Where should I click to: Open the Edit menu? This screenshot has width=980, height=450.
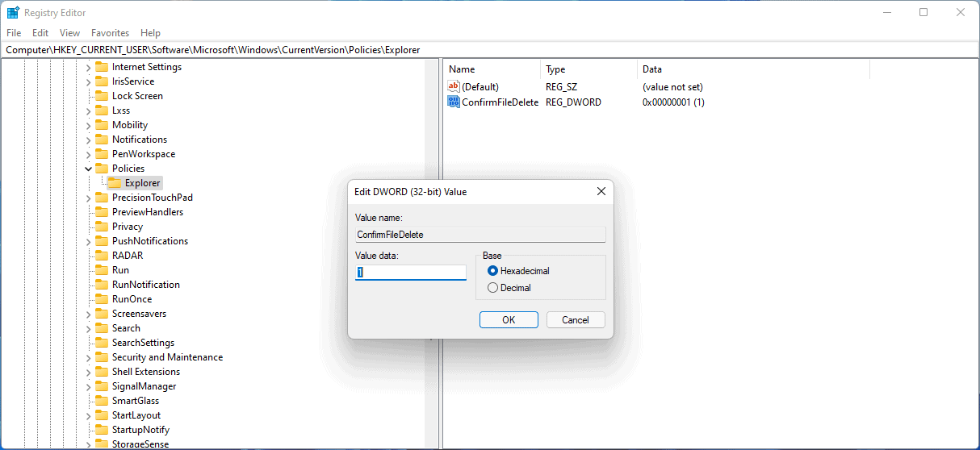pos(40,33)
